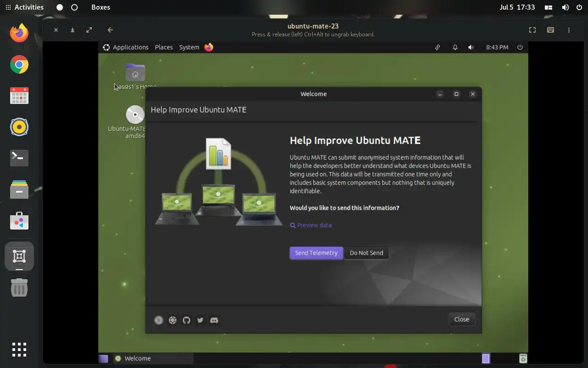Screen dimensions: 588x368
Task: Click the volume icon in the MATE panel
Action: point(471,47)
